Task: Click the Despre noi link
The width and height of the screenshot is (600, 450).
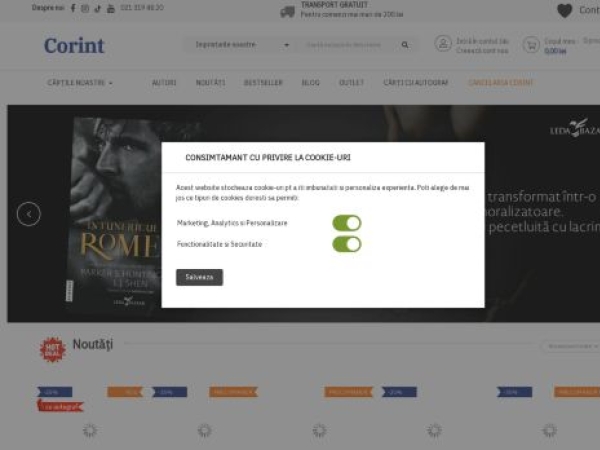Action: point(48,8)
